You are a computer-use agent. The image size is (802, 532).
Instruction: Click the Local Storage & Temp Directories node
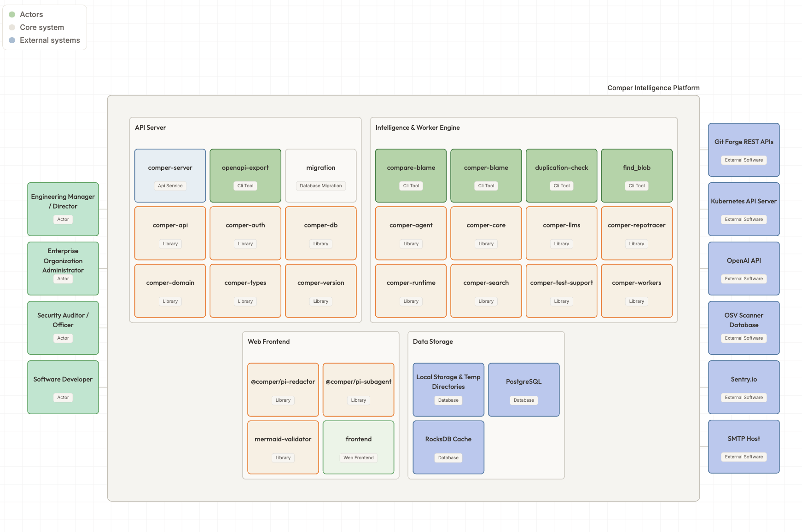pyautogui.click(x=448, y=390)
